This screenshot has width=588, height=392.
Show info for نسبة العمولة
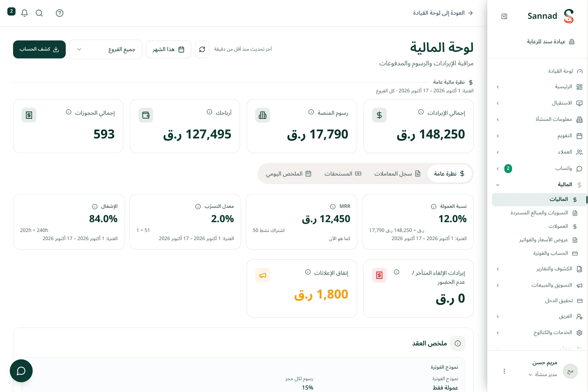(x=434, y=207)
